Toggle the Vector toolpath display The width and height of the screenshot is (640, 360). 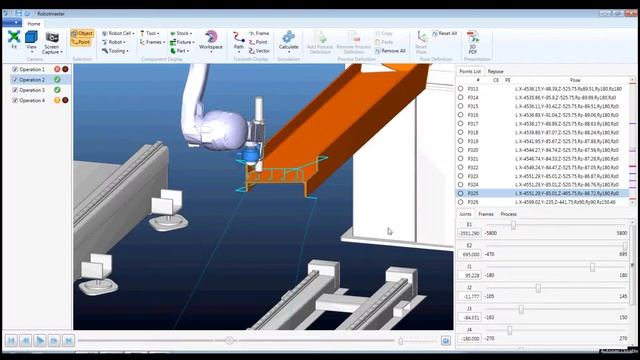[x=259, y=51]
